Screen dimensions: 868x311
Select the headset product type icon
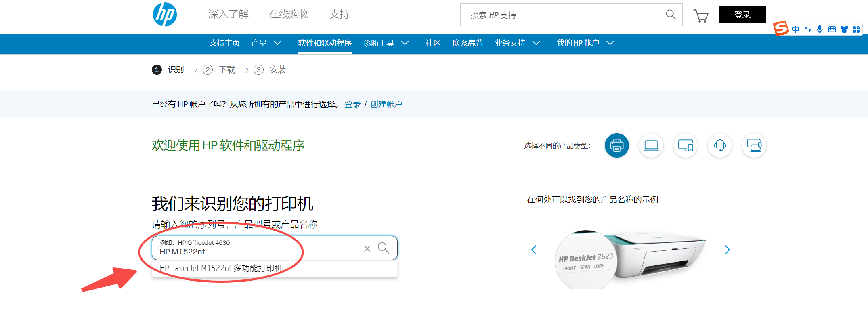[x=719, y=145]
